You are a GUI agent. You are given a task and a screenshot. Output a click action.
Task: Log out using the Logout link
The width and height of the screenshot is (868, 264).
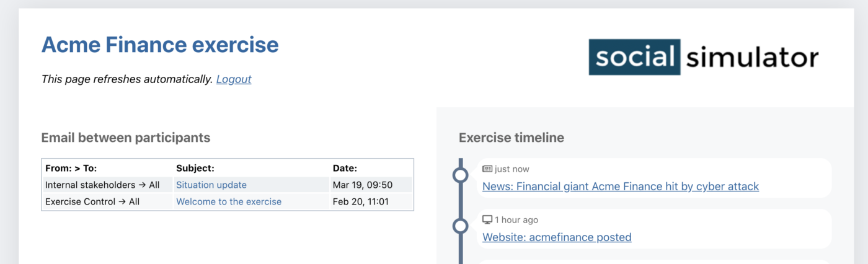point(234,79)
